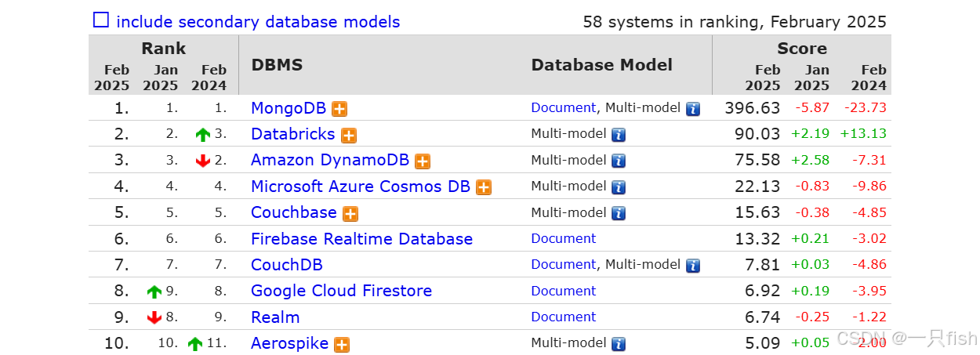980x355 pixels.
Task: Click the MongoDB change value -23.73
Action: [866, 108]
